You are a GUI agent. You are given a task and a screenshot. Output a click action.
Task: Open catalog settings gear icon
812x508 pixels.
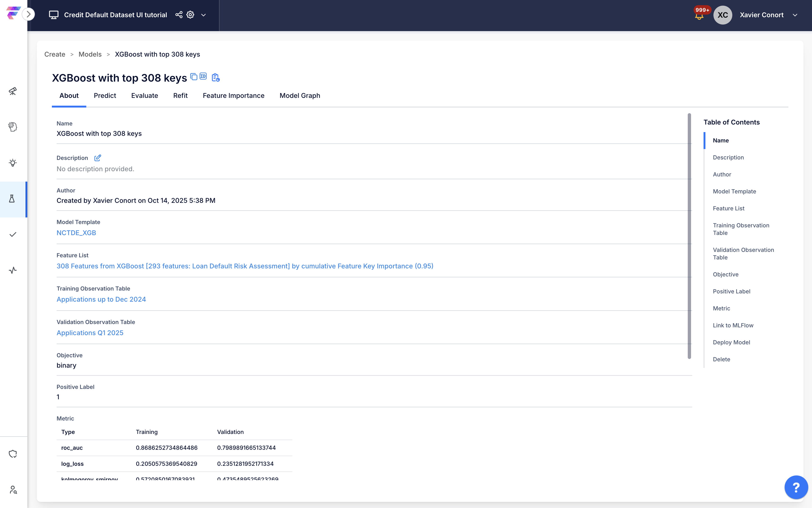tap(191, 15)
